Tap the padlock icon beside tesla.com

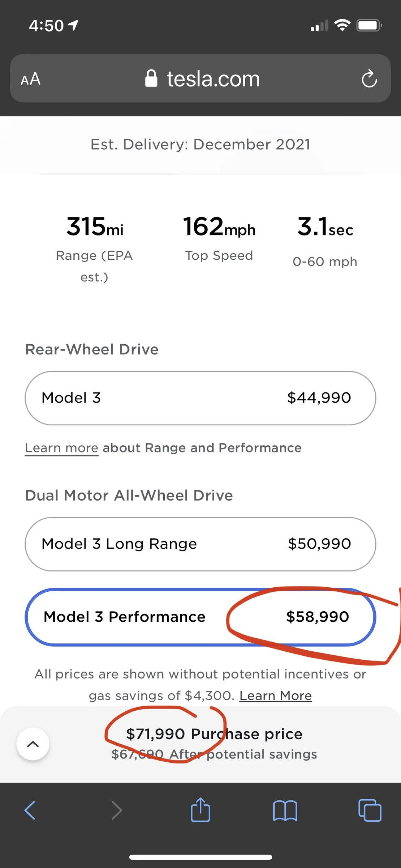coord(151,78)
